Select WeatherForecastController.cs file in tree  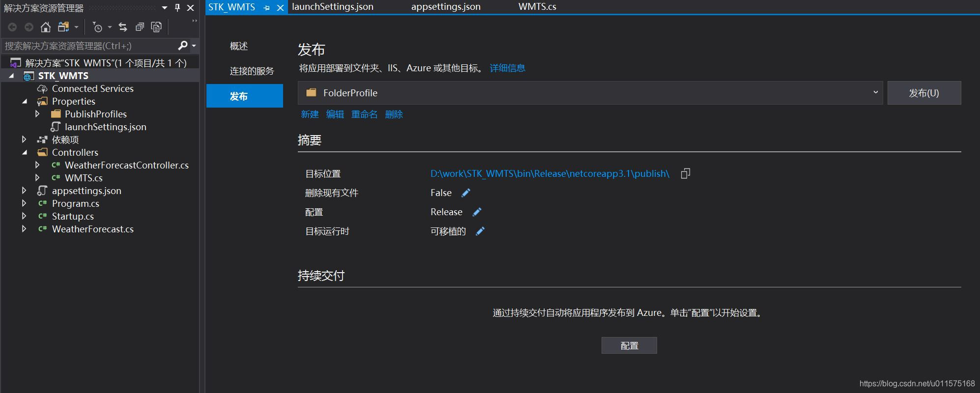tap(127, 165)
